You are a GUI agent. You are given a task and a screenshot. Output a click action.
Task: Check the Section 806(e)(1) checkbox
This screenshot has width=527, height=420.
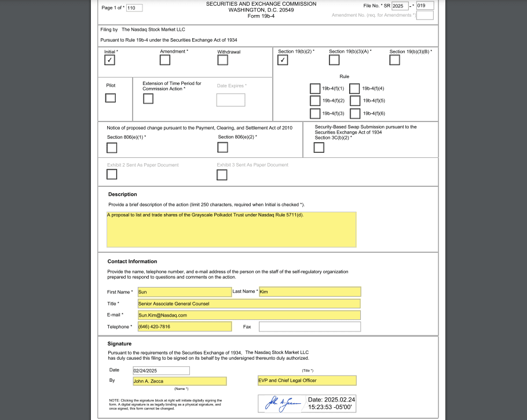112,148
